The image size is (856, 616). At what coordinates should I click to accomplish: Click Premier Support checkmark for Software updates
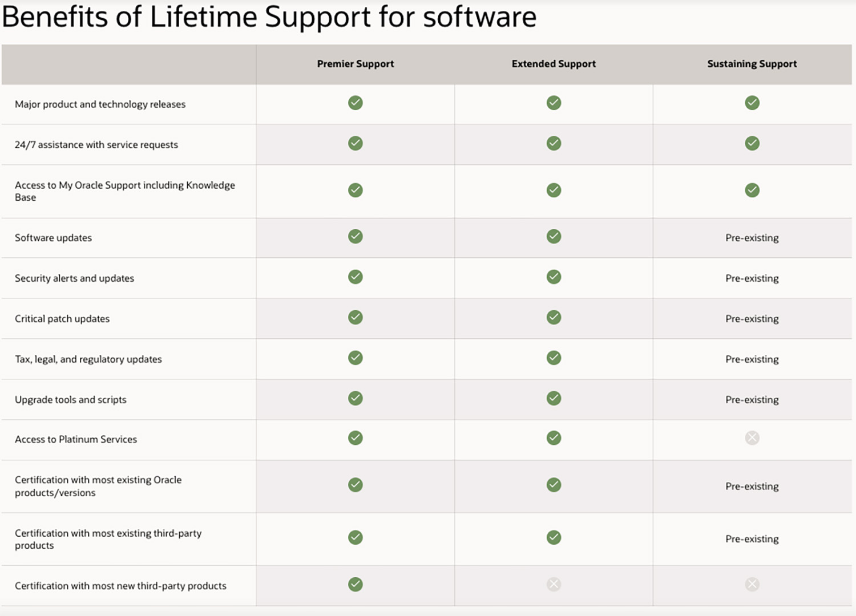coord(356,236)
